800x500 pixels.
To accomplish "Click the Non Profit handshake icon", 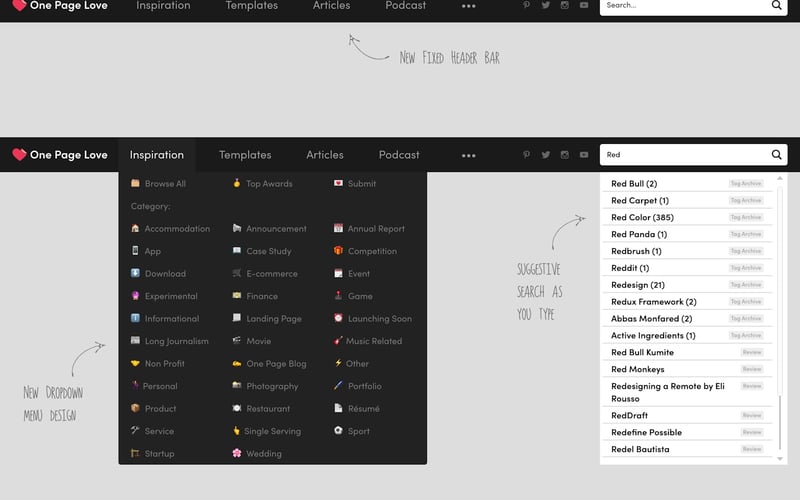I will point(135,363).
